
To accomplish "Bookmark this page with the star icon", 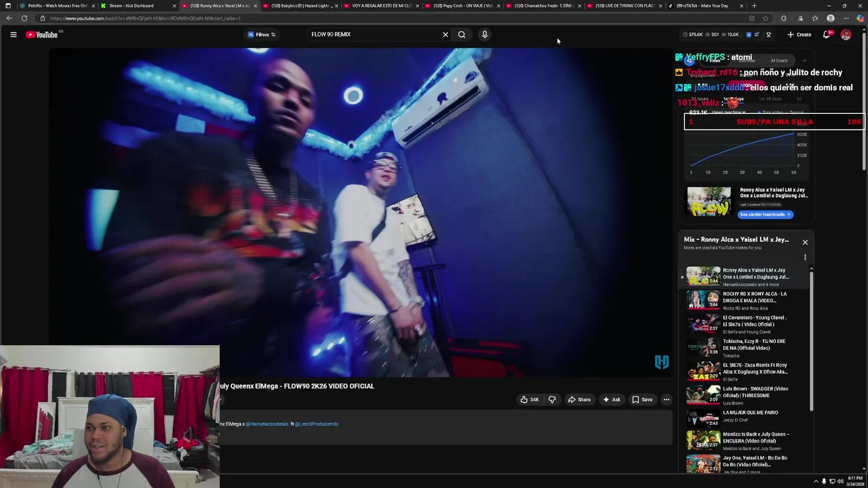I will tap(766, 18).
